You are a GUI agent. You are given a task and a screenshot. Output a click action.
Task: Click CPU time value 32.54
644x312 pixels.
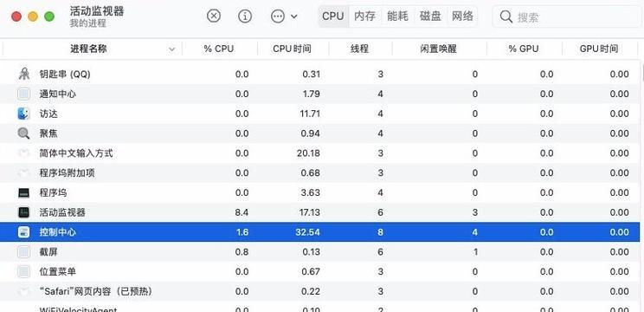pos(307,232)
